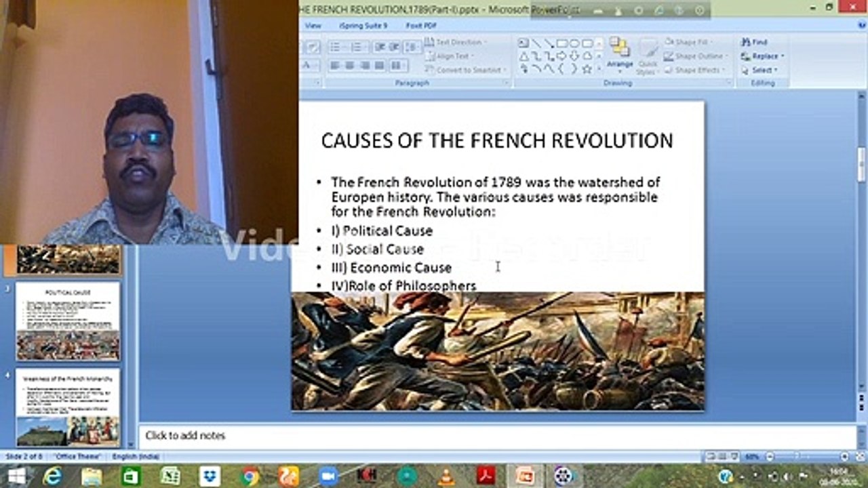Click the 'I) Political Cause' bullet
Image resolution: width=868 pixels, height=488 pixels.
tap(382, 231)
